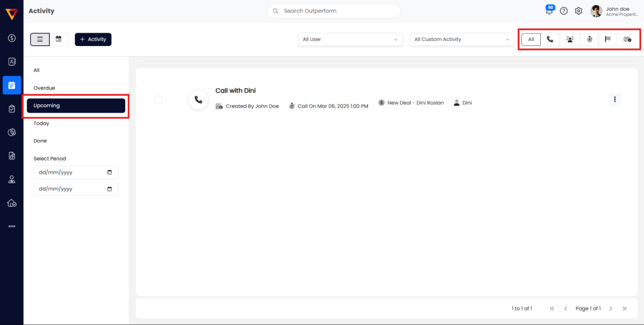Screen dimensions: 644x325
Task: Open notifications bell with 50 badge
Action: [549, 11]
